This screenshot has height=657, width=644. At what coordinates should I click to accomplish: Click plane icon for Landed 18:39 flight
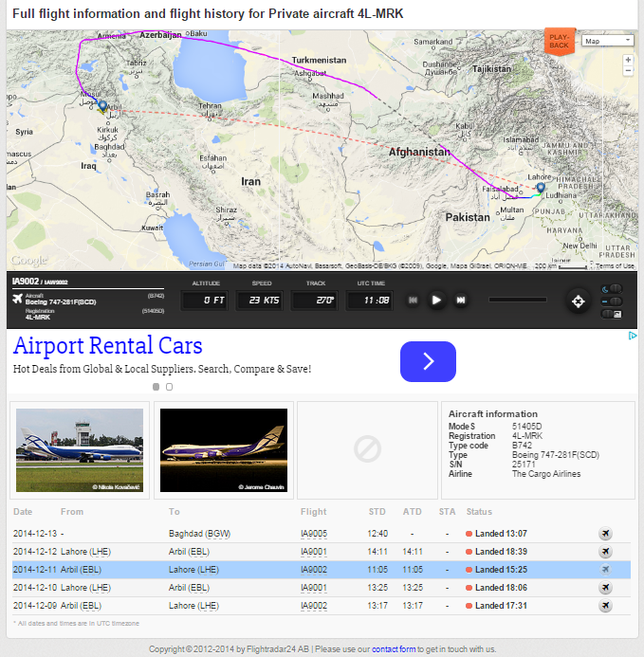click(x=605, y=552)
